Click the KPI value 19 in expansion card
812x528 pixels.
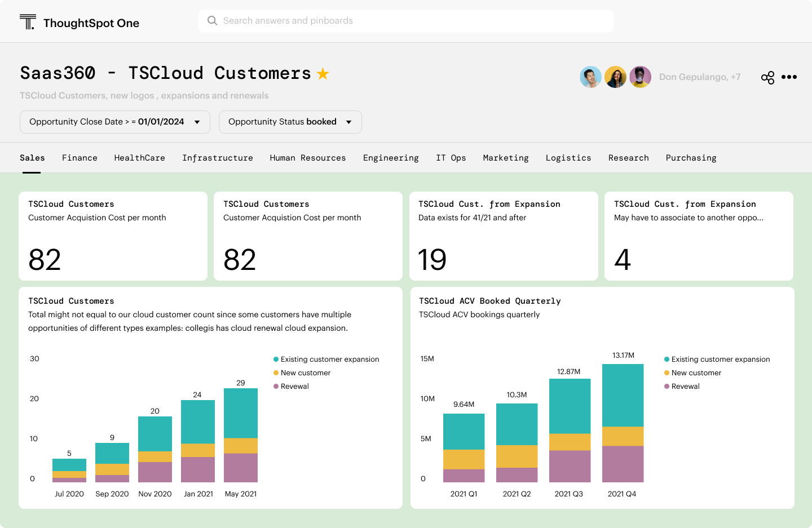tap(433, 260)
